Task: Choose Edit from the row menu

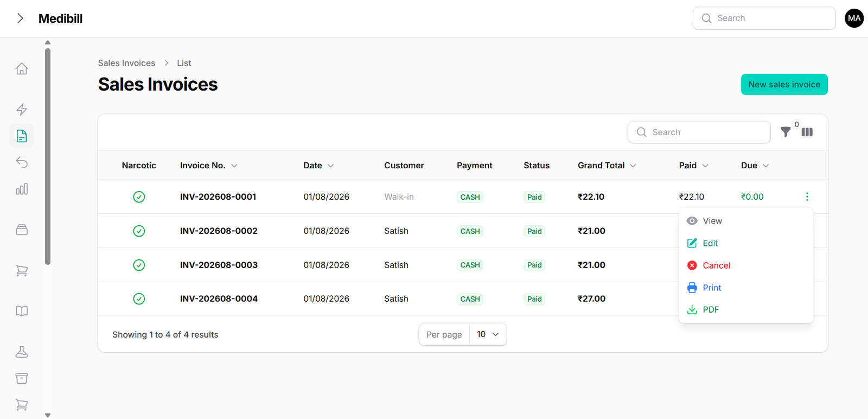Action: pos(746,243)
